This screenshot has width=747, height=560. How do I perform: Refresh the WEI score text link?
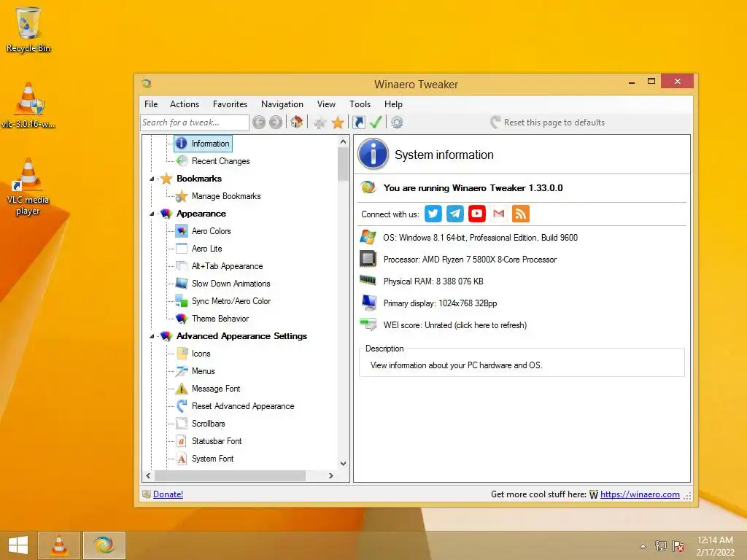point(455,325)
